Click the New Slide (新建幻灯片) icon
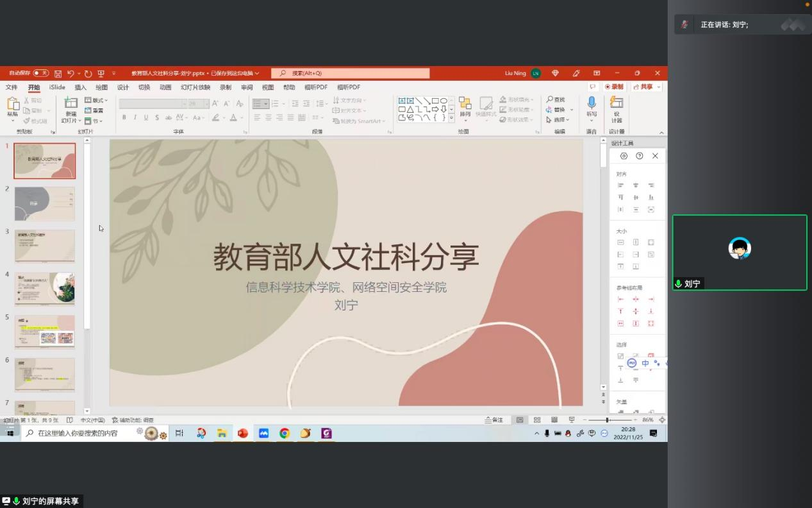Viewport: 812px width, 508px height. tap(70, 104)
